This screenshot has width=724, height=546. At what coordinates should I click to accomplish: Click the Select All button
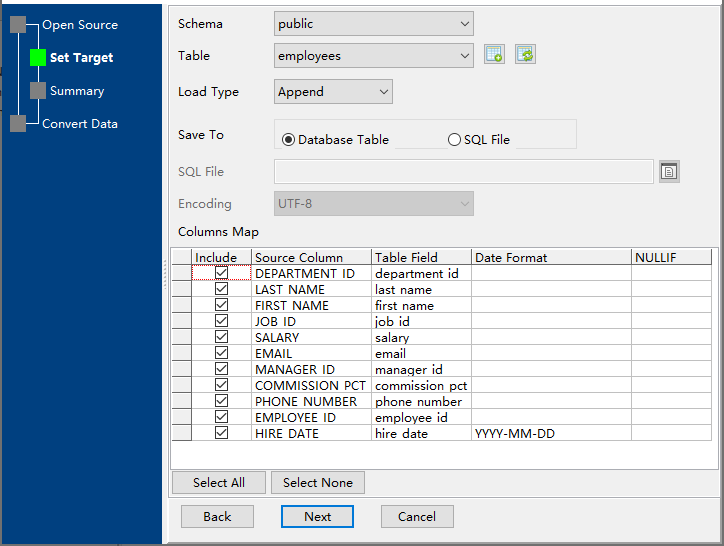[x=218, y=482]
